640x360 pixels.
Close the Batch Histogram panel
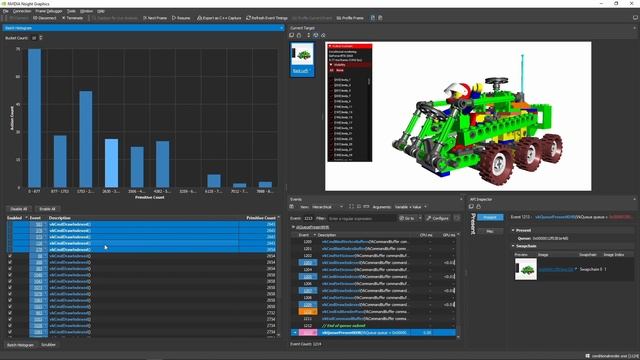pos(281,28)
